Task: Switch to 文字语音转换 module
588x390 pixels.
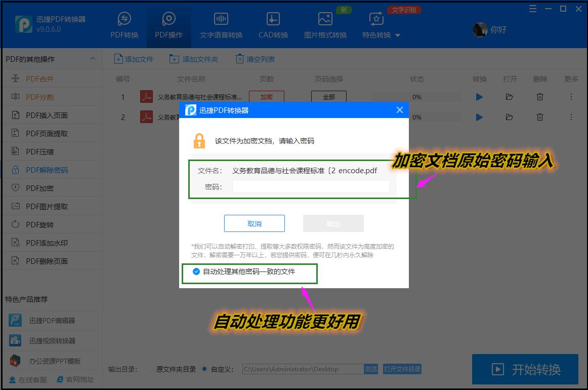Action: 221,24
